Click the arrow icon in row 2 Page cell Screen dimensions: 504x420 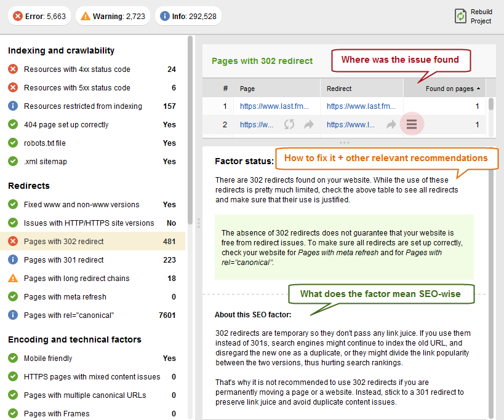pyautogui.click(x=309, y=124)
